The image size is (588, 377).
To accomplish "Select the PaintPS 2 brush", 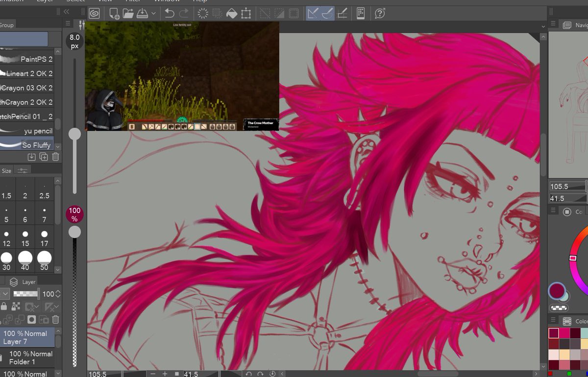I will (x=27, y=59).
